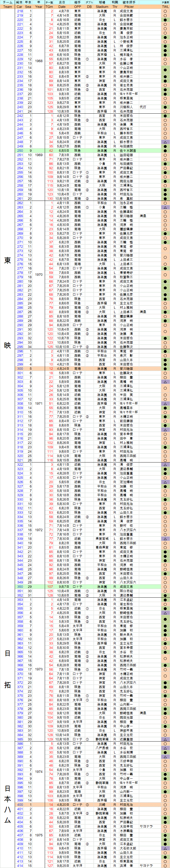
Task: Click career number 322 cell
Action: click(20, 464)
